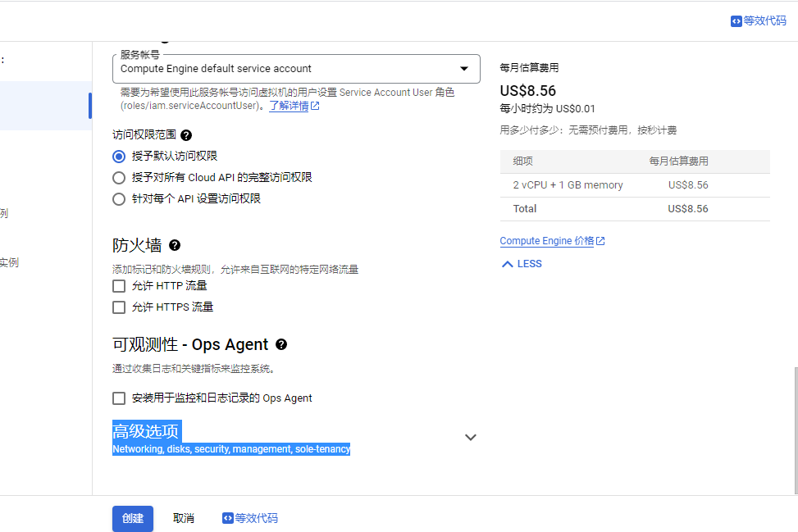Click external-link icon after 了解详情
The width and height of the screenshot is (798, 532).
coord(315,106)
